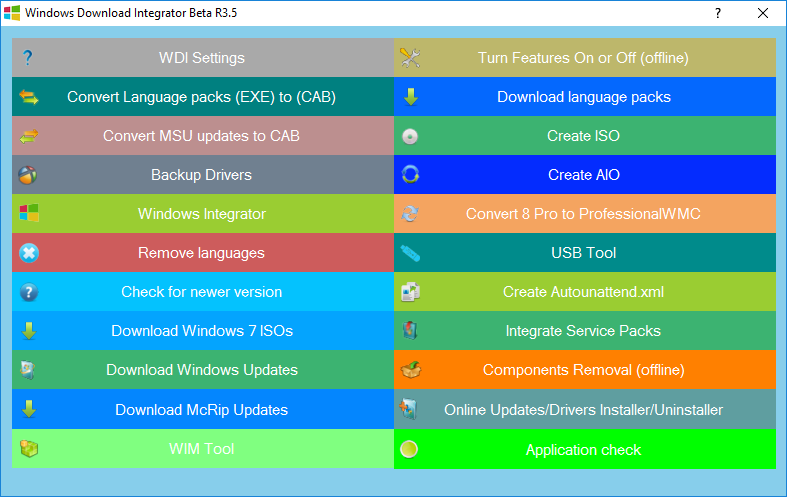Click the Backup Drivers ball icon
Image resolution: width=787 pixels, height=497 pixels.
28,175
